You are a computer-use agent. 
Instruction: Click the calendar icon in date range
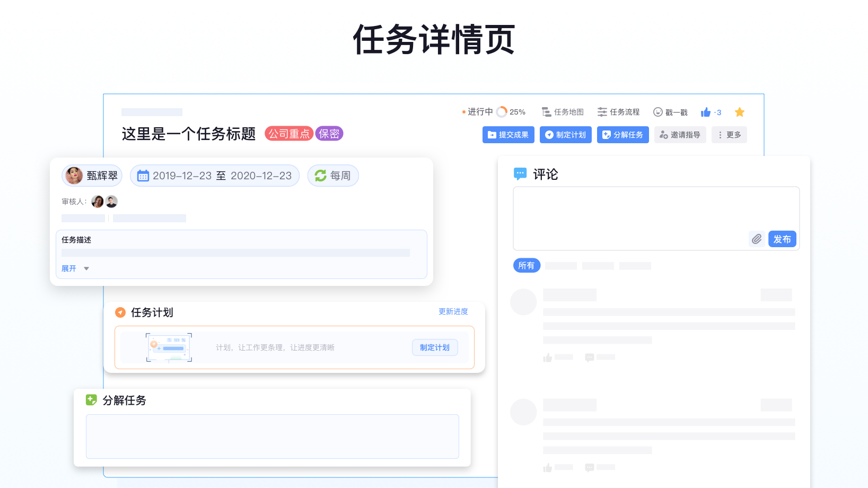pos(143,176)
